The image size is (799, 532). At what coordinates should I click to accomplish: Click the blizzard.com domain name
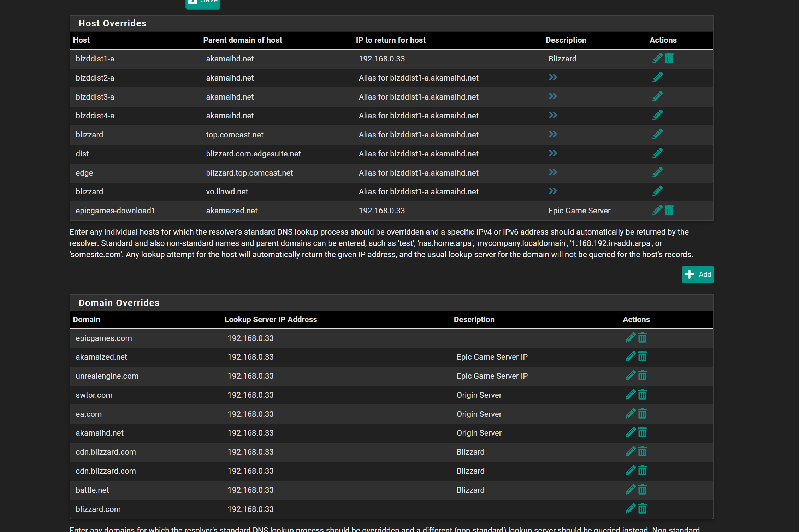98,509
